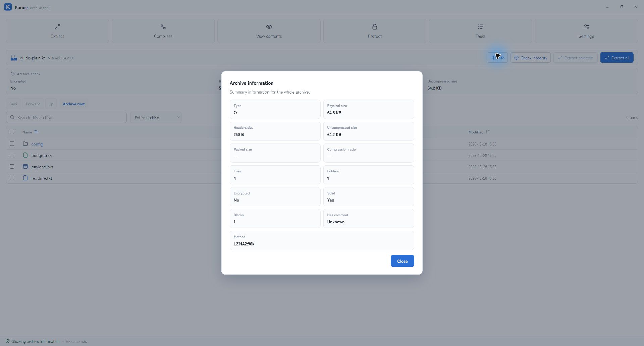Open the Protect lock tile
This screenshot has width=644, height=346.
[x=375, y=31]
